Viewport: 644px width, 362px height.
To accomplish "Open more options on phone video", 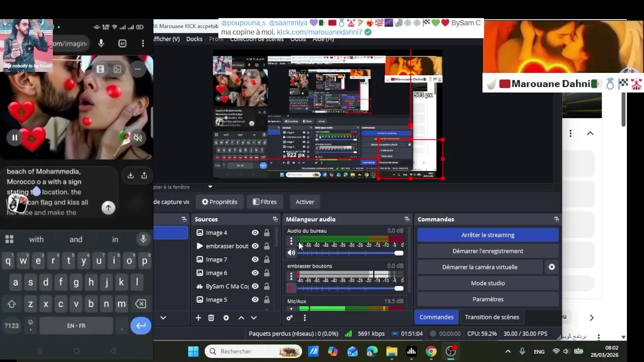I will [137, 69].
